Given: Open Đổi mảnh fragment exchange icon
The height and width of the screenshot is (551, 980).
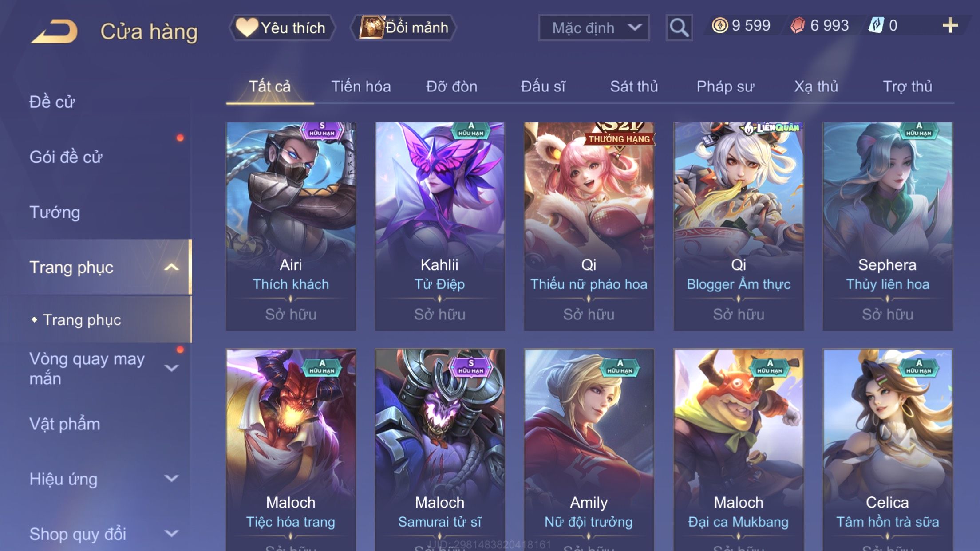Looking at the screenshot, I should coord(403,28).
